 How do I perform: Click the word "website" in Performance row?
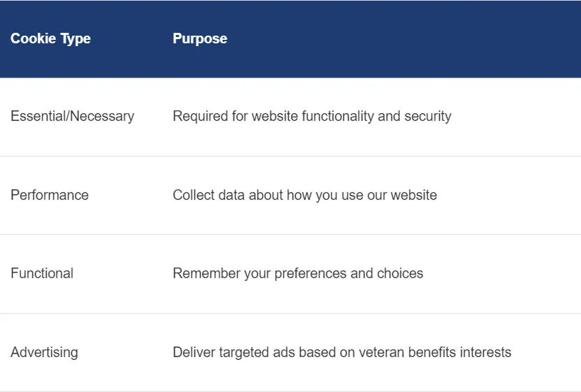(x=413, y=195)
